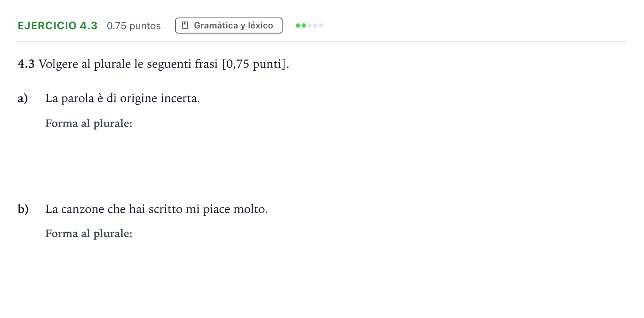644x318 pixels.
Task: Click the 0.75 puntos score label
Action: coord(134,26)
